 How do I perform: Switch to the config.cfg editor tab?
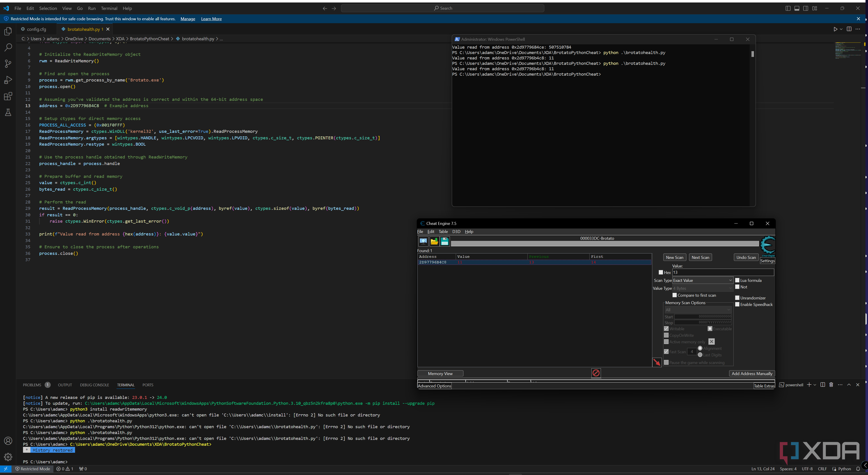[x=36, y=29]
